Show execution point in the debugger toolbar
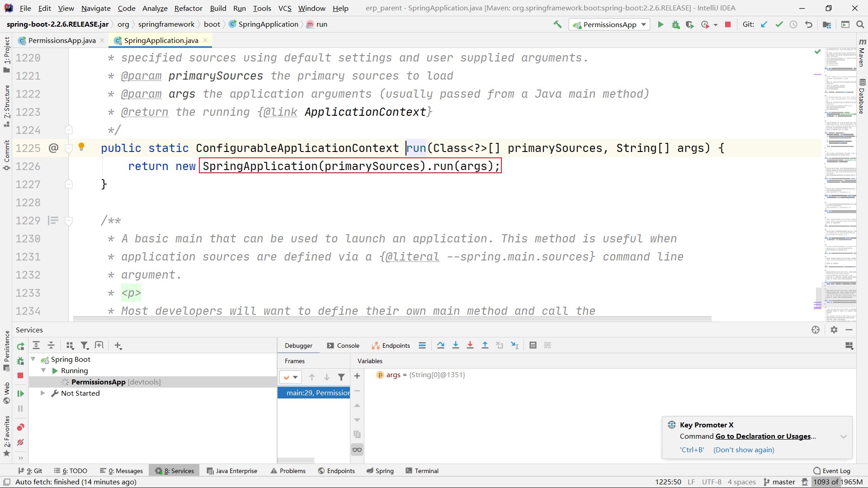Image resolution: width=868 pixels, height=488 pixels. (x=422, y=345)
